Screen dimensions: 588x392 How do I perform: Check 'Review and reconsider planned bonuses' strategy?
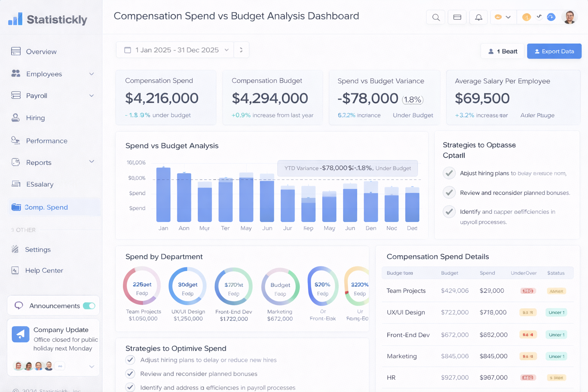(449, 193)
